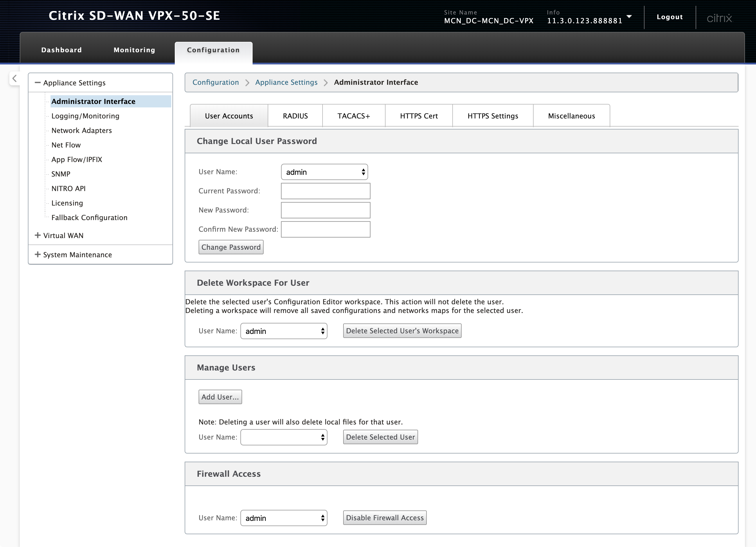Focus the Current Password input field
Image resolution: width=756 pixels, height=547 pixels.
(325, 191)
